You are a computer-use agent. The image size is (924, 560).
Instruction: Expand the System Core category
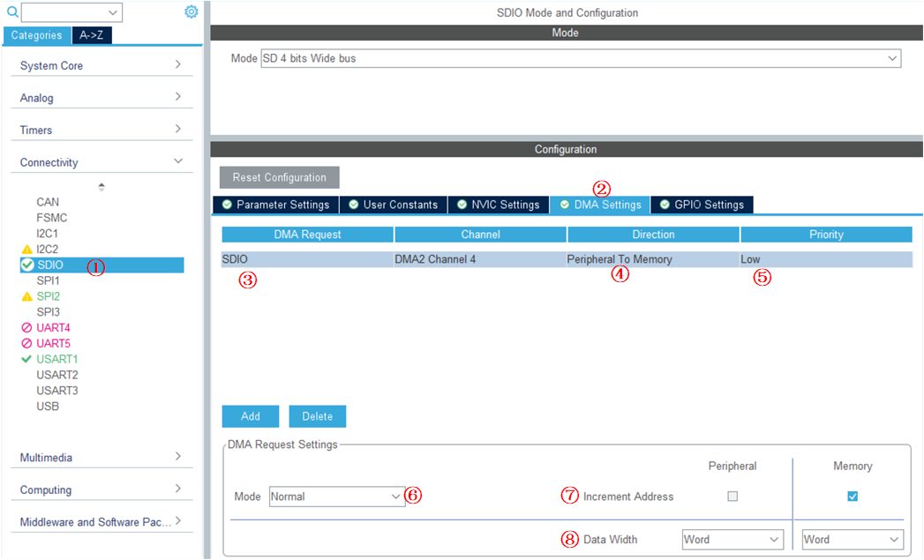pyautogui.click(x=101, y=66)
